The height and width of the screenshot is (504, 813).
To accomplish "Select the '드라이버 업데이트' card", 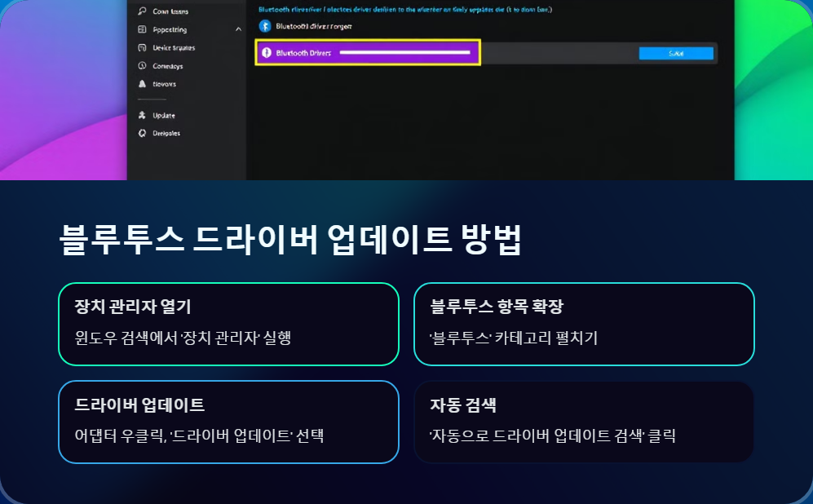I will (228, 422).
